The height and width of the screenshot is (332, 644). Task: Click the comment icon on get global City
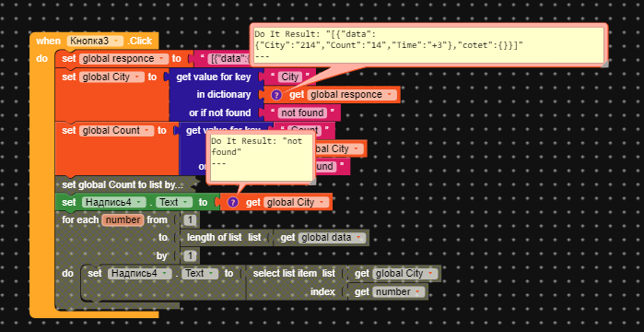pyautogui.click(x=233, y=202)
